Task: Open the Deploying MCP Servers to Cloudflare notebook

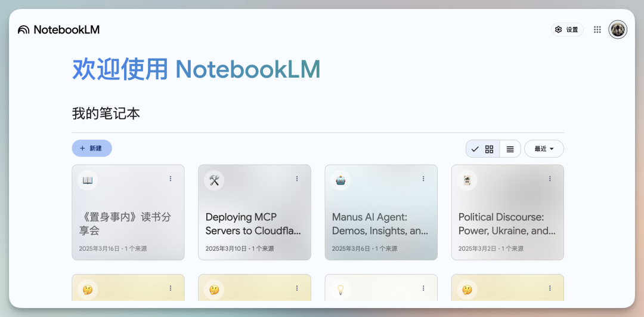Action: point(255,213)
